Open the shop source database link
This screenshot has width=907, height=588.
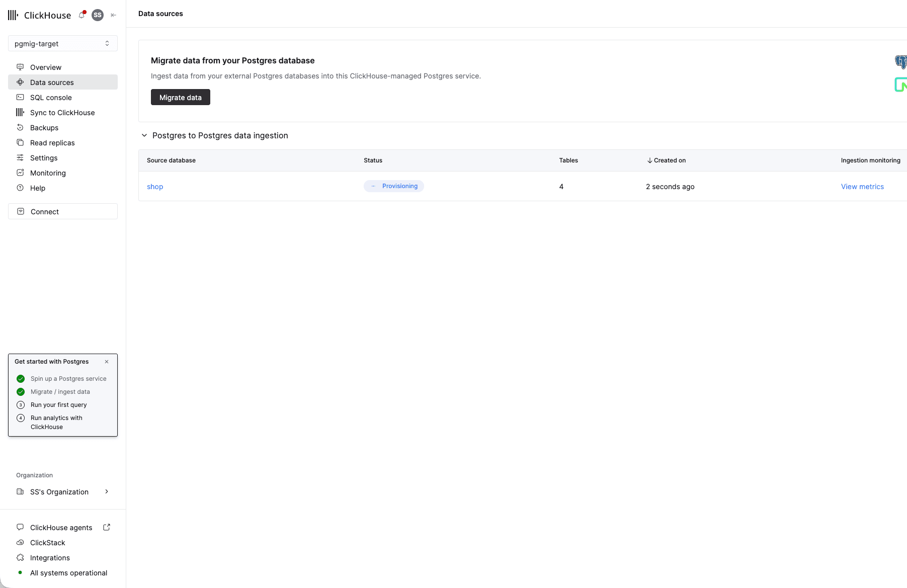point(155,187)
